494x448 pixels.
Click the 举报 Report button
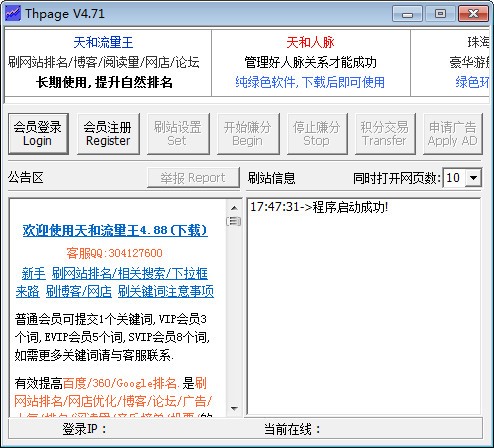[193, 178]
